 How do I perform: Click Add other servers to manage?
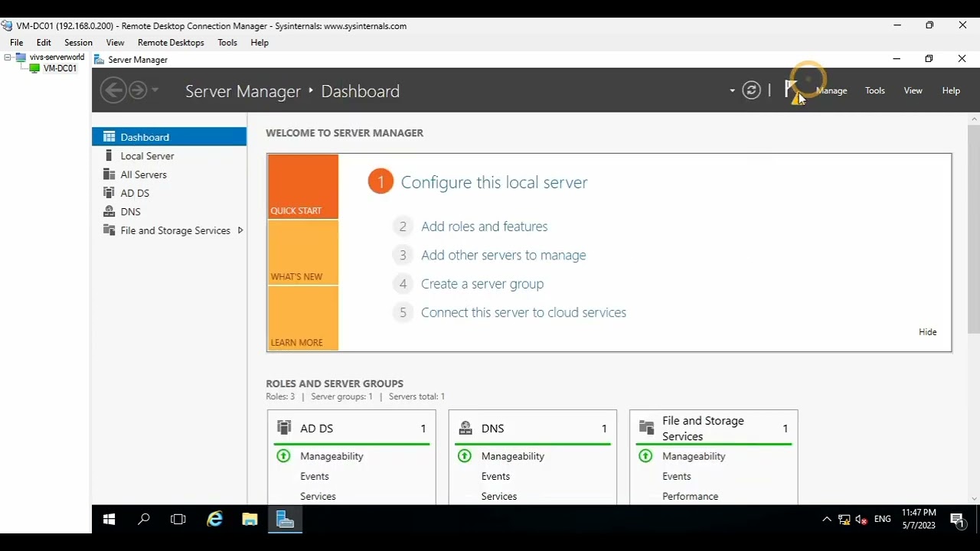pos(503,255)
